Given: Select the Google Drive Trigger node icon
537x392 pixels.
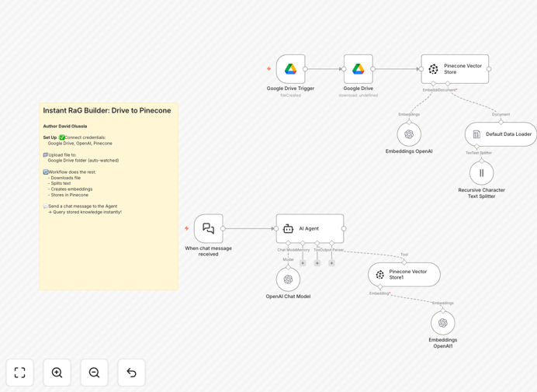Looking at the screenshot, I should 290,69.
